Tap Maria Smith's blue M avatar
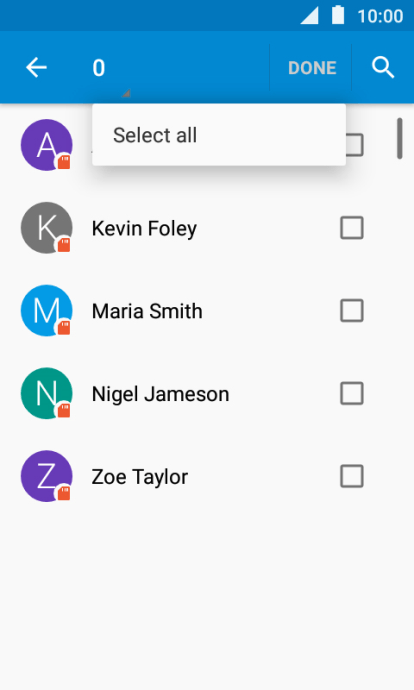This screenshot has width=414, height=690. point(47,310)
